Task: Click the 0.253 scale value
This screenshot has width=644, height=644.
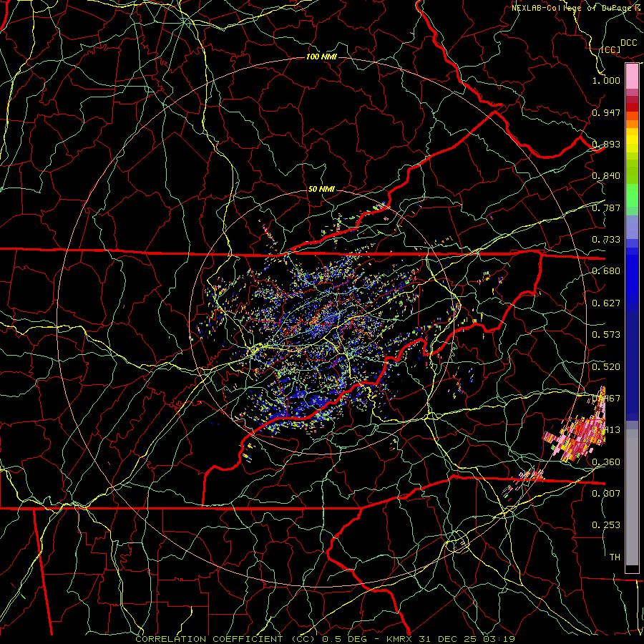Action: coord(606,525)
